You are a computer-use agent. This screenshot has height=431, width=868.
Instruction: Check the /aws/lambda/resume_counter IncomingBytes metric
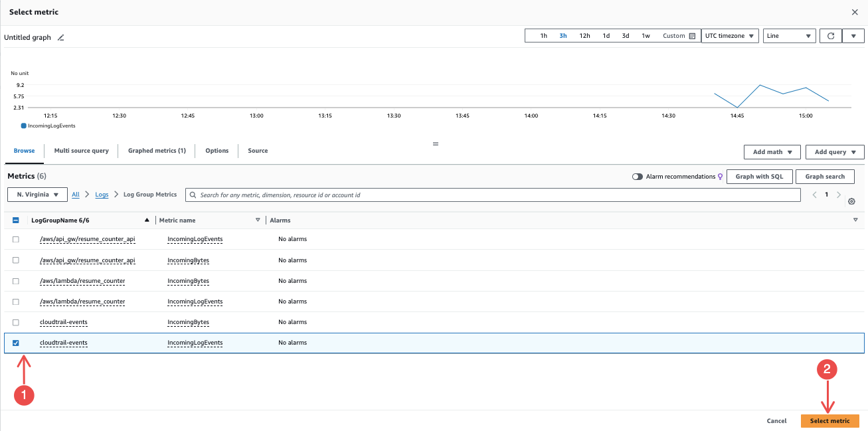[15, 280]
